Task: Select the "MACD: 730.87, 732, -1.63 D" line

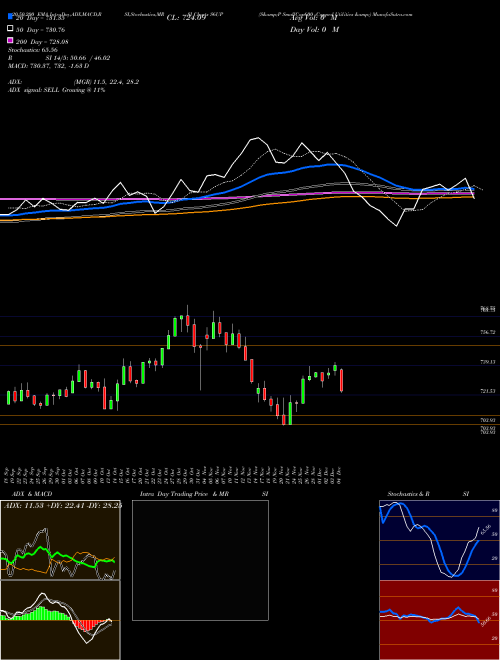Action: tap(48, 66)
